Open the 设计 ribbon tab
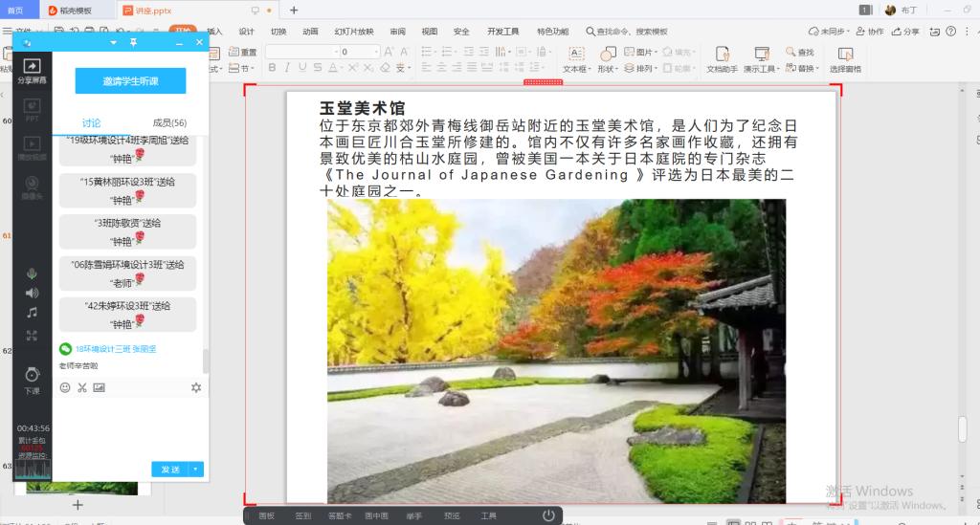Viewport: 980px width, 525px height. (246, 32)
